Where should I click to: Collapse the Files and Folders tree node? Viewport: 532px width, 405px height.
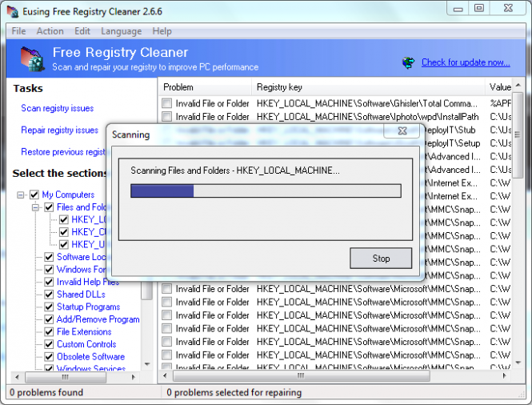click(35, 207)
